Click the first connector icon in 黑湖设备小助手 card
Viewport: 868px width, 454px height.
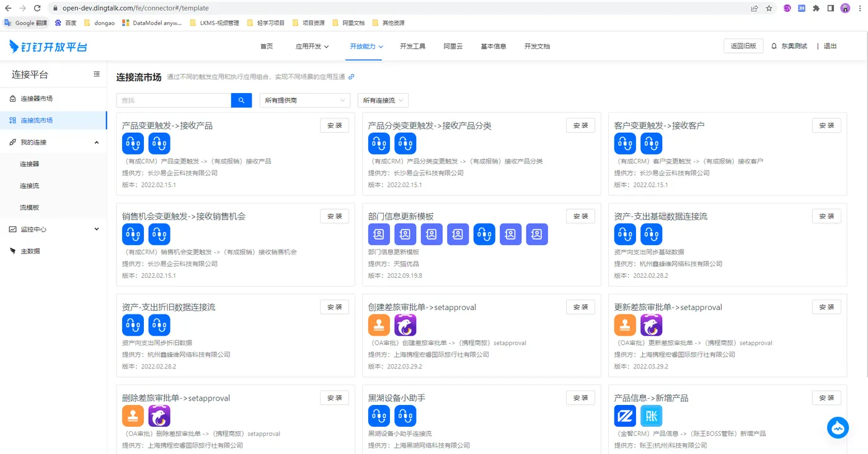pyautogui.click(x=379, y=416)
